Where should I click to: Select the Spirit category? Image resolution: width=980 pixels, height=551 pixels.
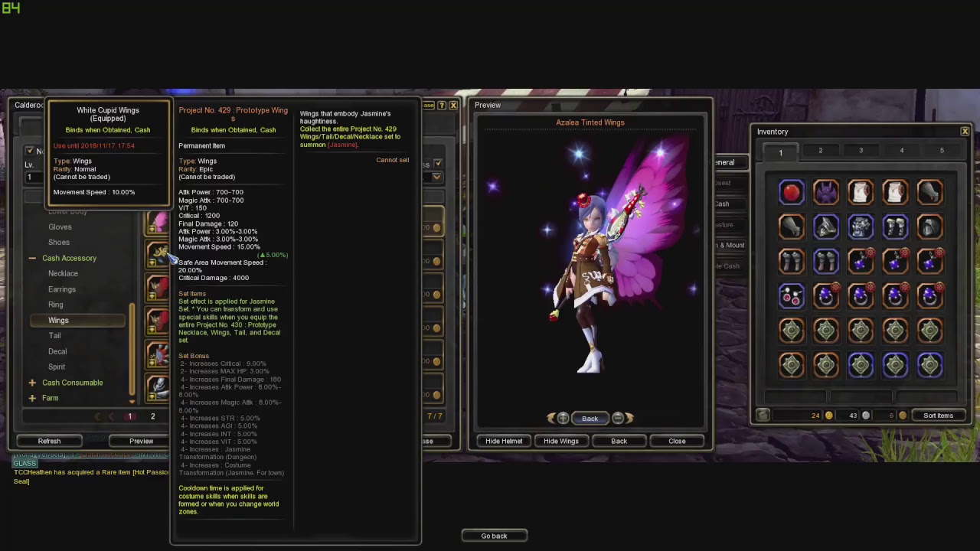coord(57,367)
